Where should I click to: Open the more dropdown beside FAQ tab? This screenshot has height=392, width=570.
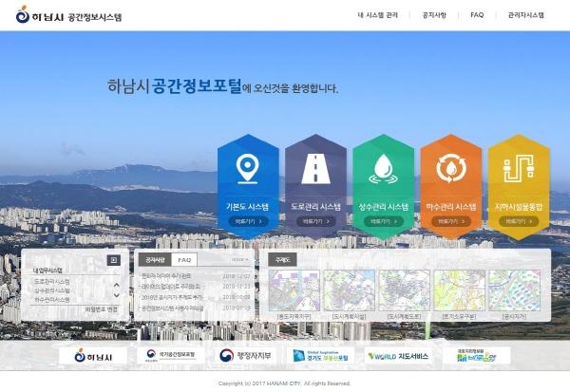coord(239,259)
